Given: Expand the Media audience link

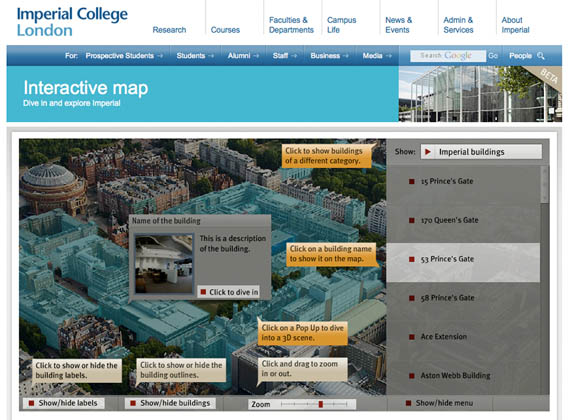Looking at the screenshot, I should point(377,56).
